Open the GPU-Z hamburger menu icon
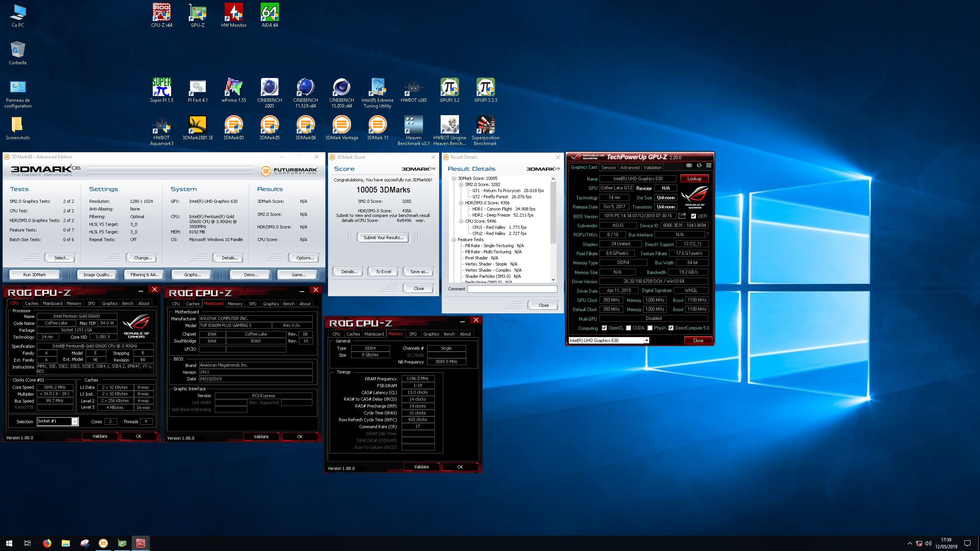 709,165
